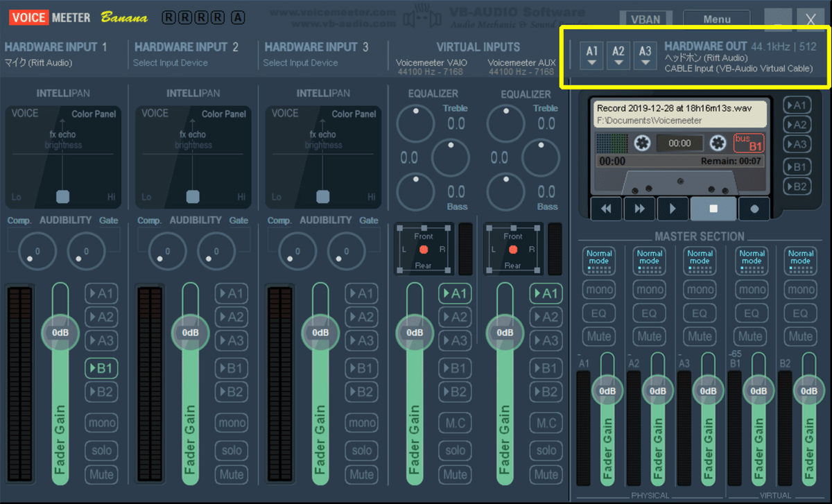Click the cassette 00:00 time counter

coord(679,143)
